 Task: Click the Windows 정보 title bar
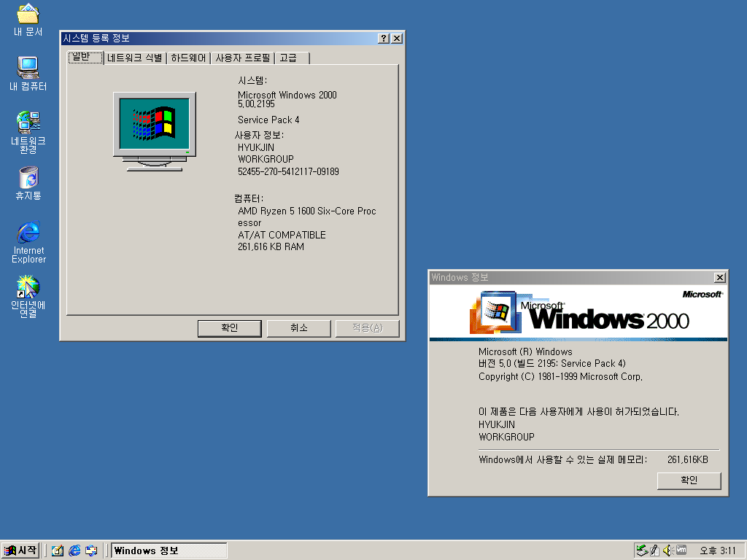point(572,278)
